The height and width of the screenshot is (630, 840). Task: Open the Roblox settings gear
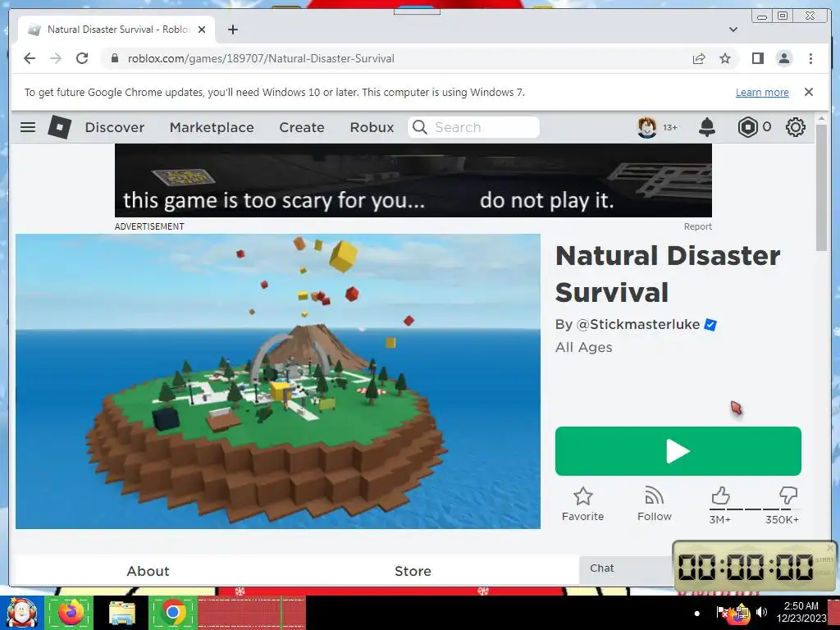click(x=796, y=127)
